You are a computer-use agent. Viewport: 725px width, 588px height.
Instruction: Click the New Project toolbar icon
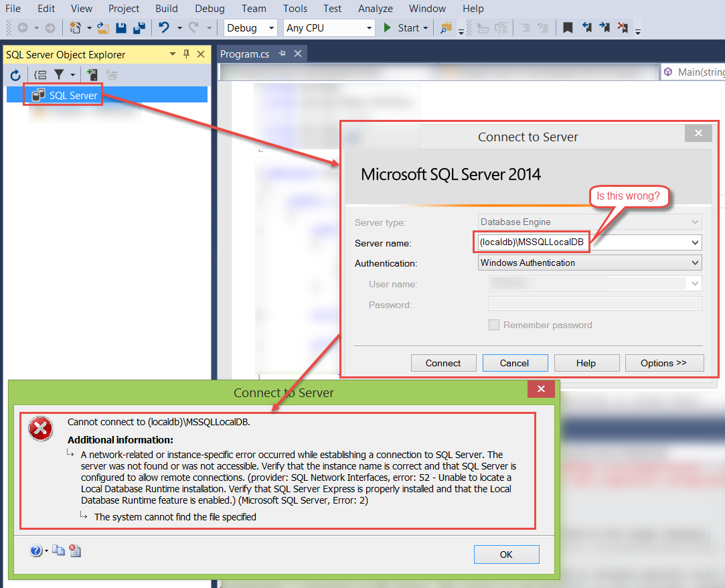click(75, 28)
